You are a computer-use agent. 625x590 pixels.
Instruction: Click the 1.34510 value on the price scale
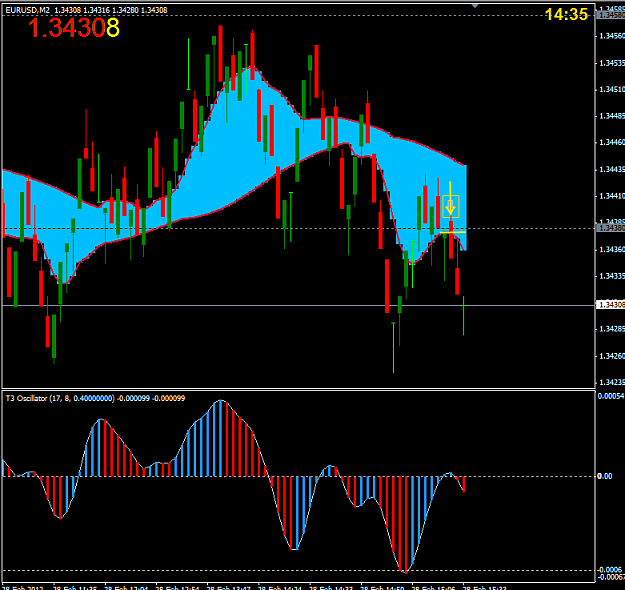[x=612, y=89]
